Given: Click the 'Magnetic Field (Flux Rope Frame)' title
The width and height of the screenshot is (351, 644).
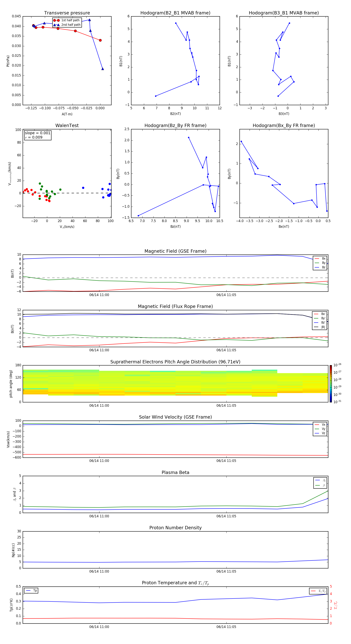Looking at the screenshot, I should pos(175,307).
